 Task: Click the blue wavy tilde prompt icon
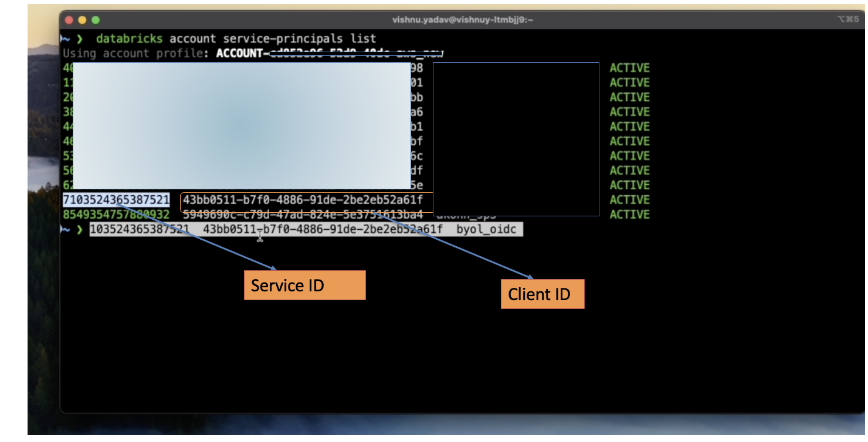pos(66,39)
